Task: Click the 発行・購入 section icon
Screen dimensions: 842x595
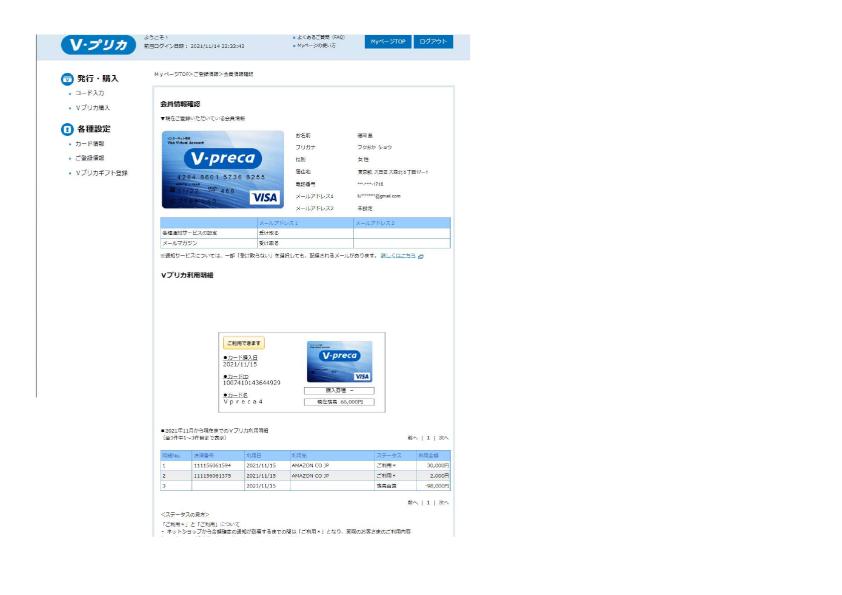Action: (67, 77)
